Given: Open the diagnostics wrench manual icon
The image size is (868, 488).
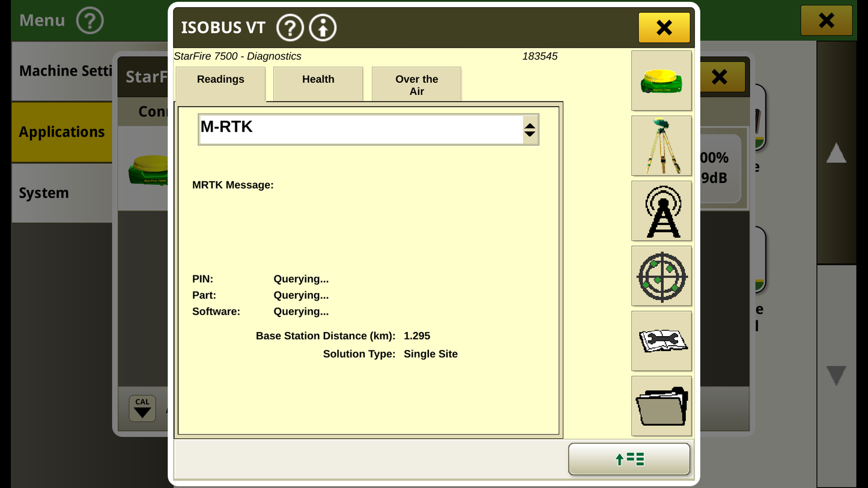Looking at the screenshot, I should pyautogui.click(x=661, y=341).
